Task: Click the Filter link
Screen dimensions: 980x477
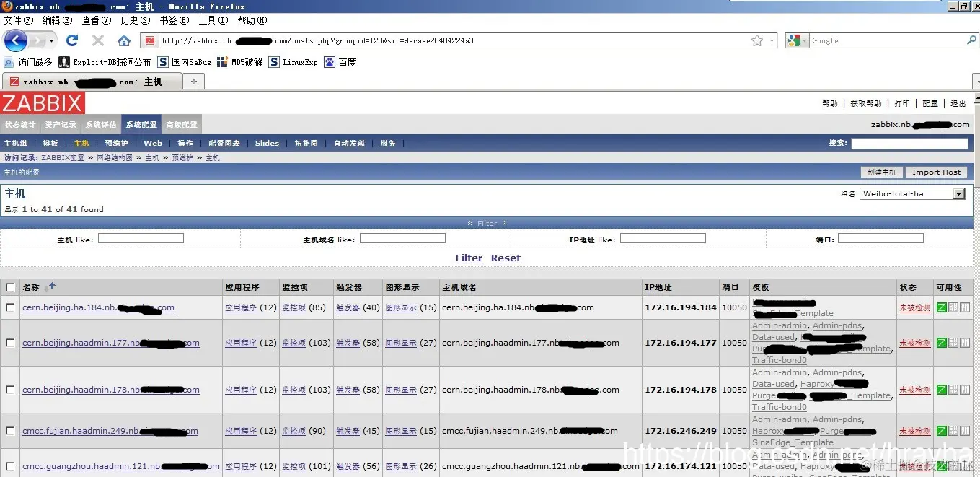Action: [x=469, y=258]
